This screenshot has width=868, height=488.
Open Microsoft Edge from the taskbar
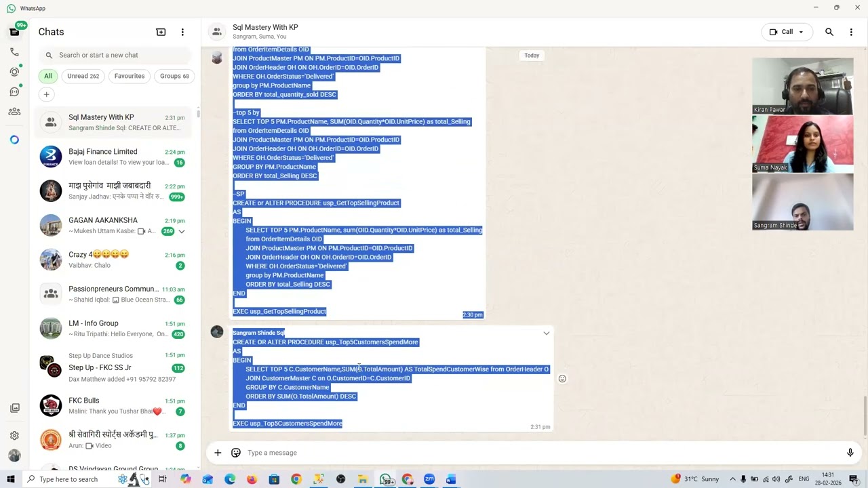(x=230, y=479)
